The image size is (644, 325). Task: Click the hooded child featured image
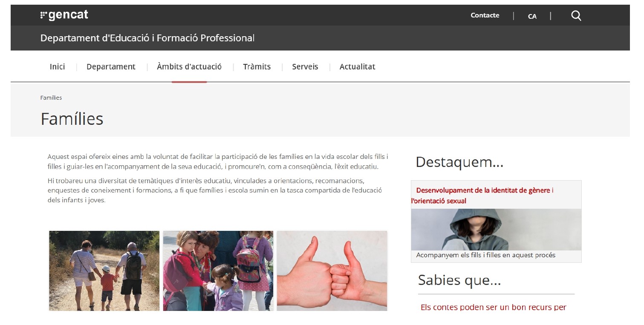coord(496,229)
